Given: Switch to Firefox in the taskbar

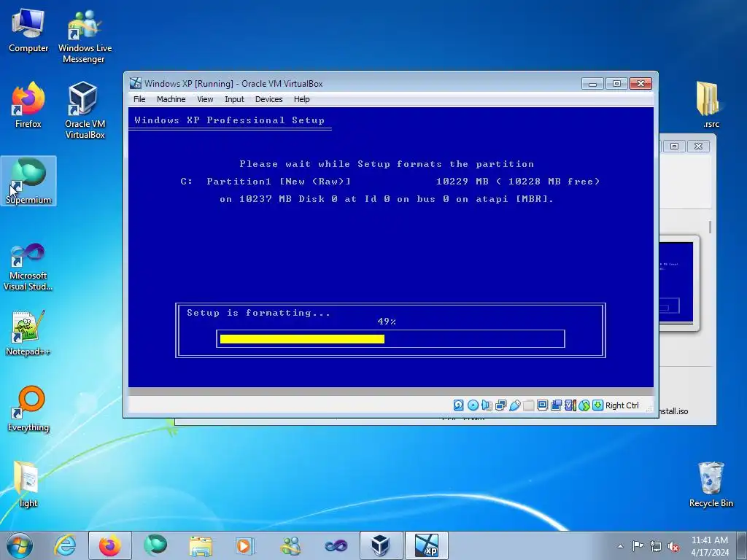Looking at the screenshot, I should click(x=110, y=545).
